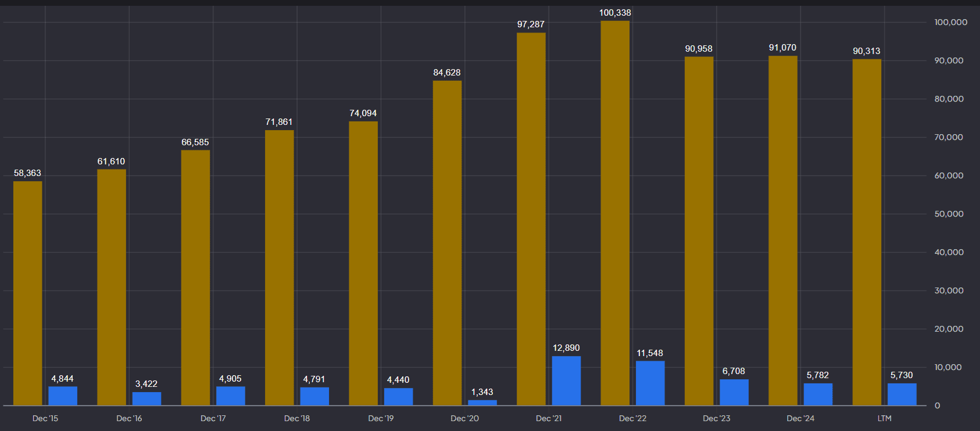Click the LTM x-axis label
The image size is (980, 431).
point(884,418)
